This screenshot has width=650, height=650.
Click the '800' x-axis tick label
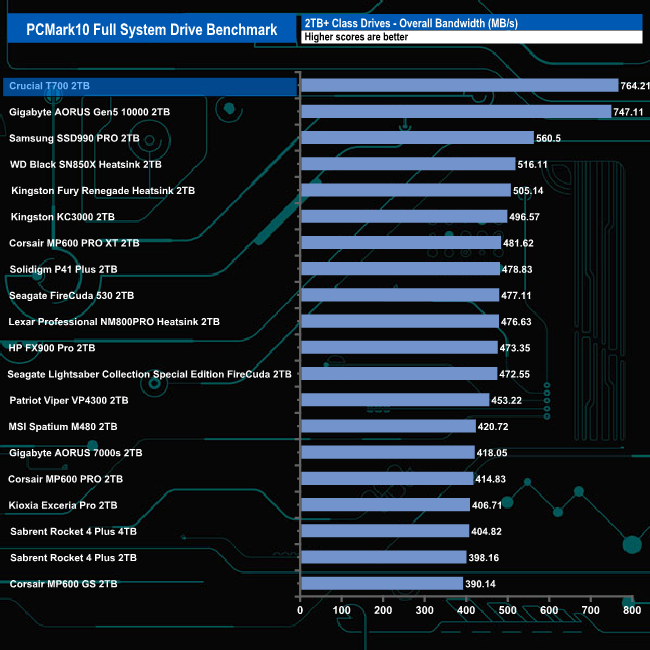point(632,610)
